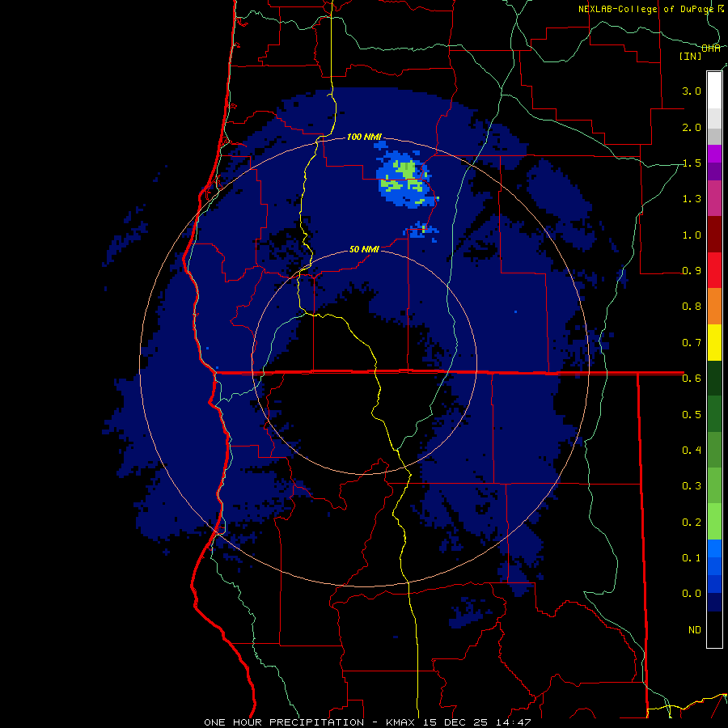The height and width of the screenshot is (728, 728).
Task: Click the 0.9 legend value
Action: (692, 271)
